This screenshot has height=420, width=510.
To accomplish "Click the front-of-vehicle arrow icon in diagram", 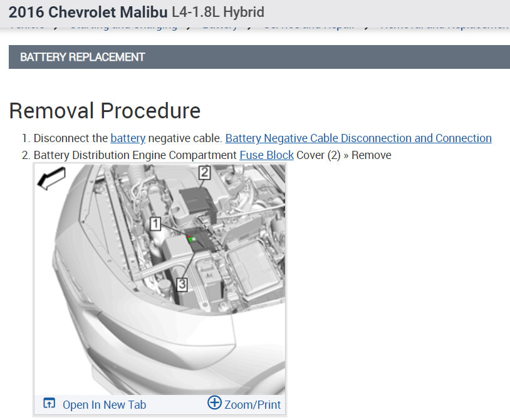I will click(x=51, y=178).
